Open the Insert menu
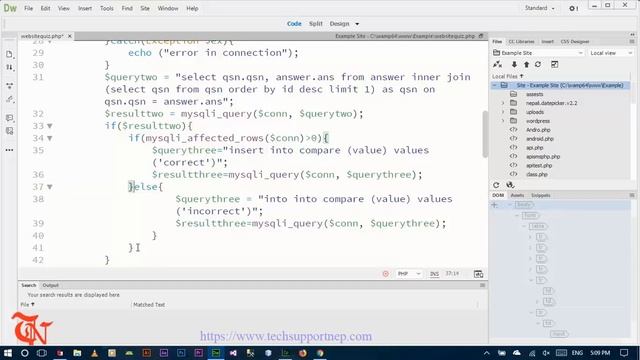Image resolution: width=640 pixels, height=360 pixels. point(85,8)
